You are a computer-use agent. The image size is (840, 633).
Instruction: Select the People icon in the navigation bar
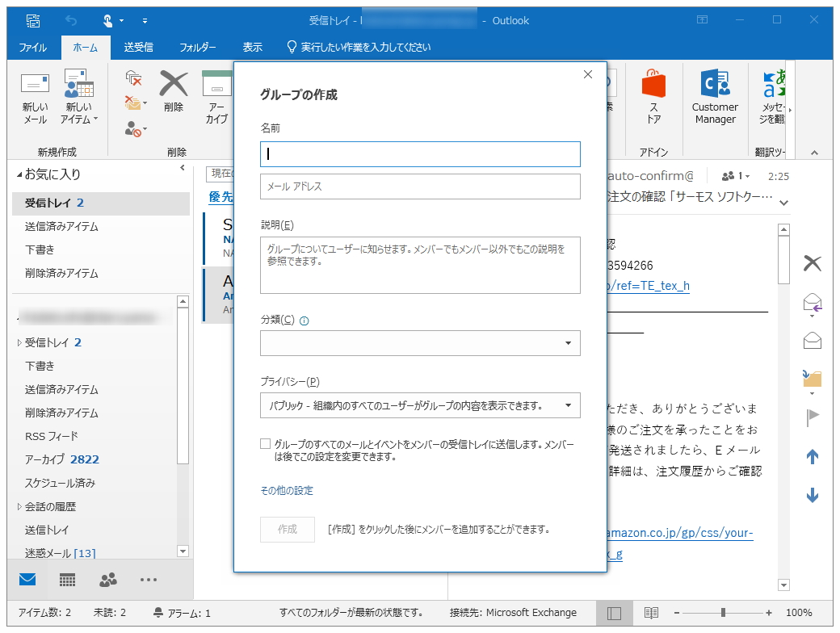[x=107, y=580]
